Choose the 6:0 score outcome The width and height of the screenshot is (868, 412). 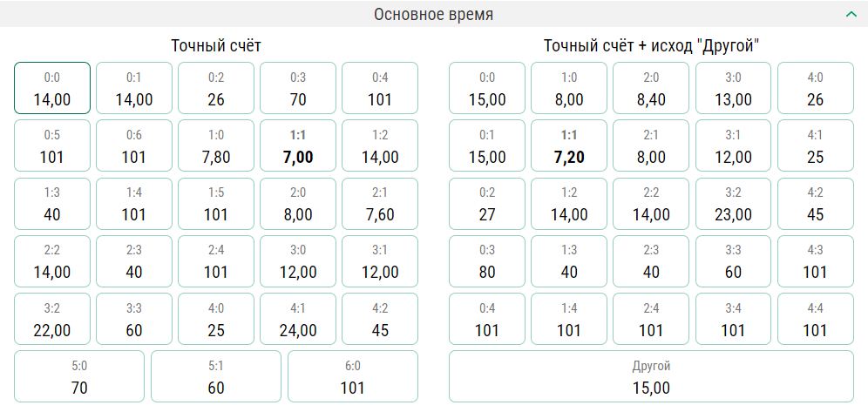[x=353, y=376]
